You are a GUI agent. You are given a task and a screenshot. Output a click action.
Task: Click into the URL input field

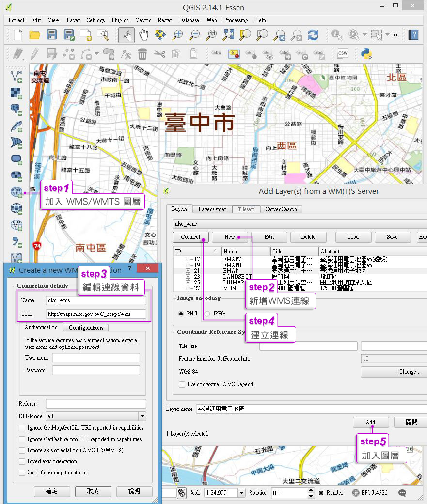tap(95, 314)
